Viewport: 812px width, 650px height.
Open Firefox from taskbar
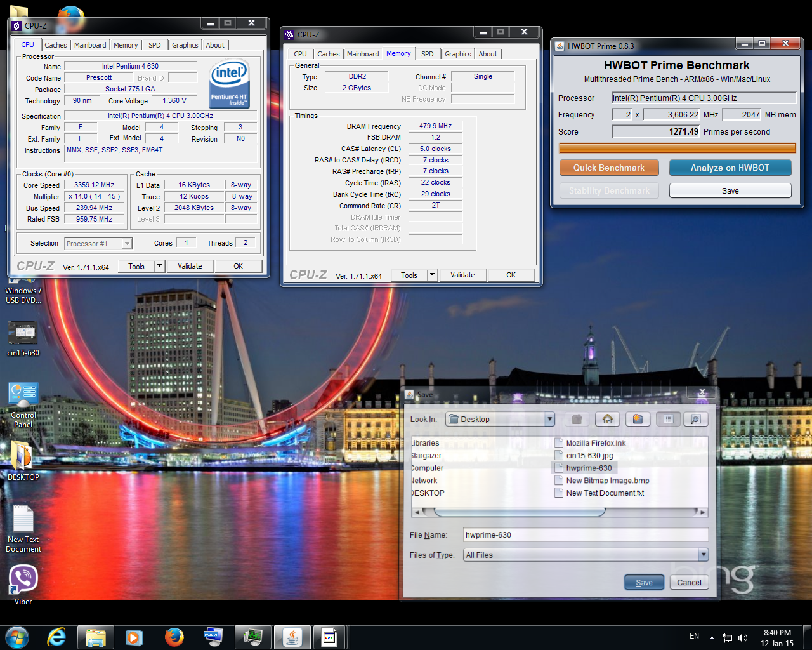pyautogui.click(x=174, y=637)
